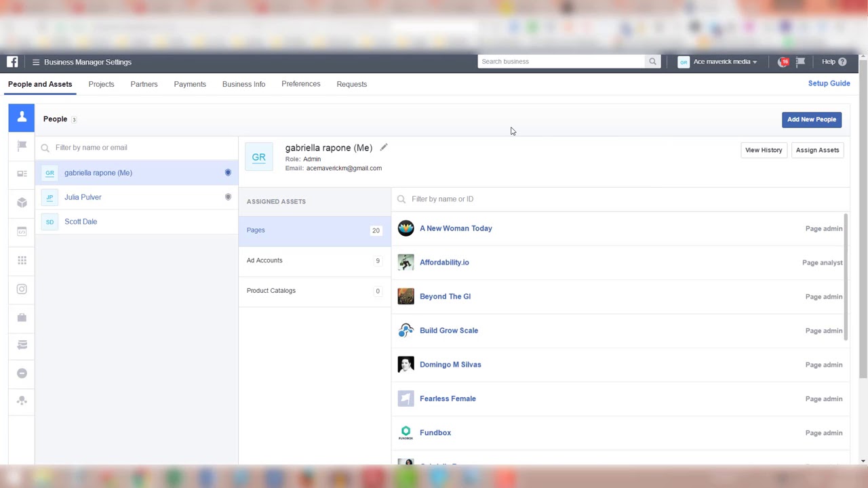868x488 pixels.
Task: Click the assets list scrollbar thumb
Action: 846,276
